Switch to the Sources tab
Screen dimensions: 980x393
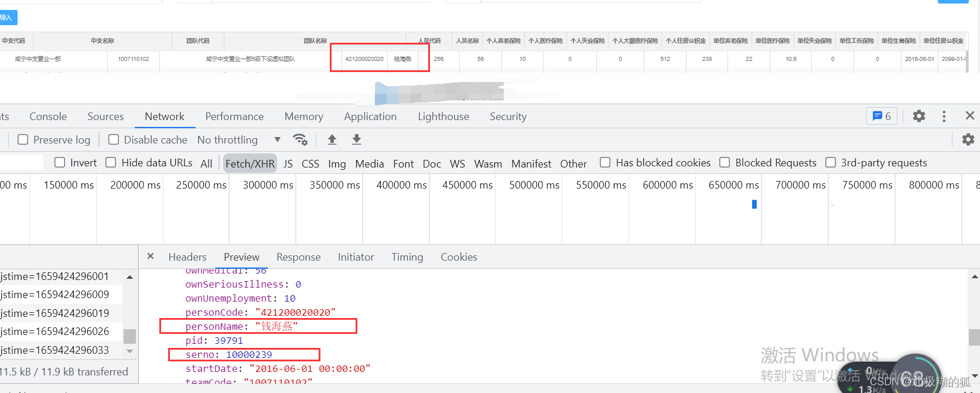(105, 117)
